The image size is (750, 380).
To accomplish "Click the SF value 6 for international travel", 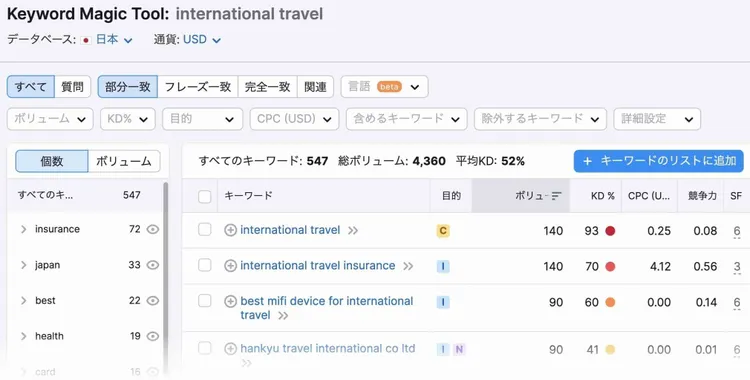I will pos(737,231).
